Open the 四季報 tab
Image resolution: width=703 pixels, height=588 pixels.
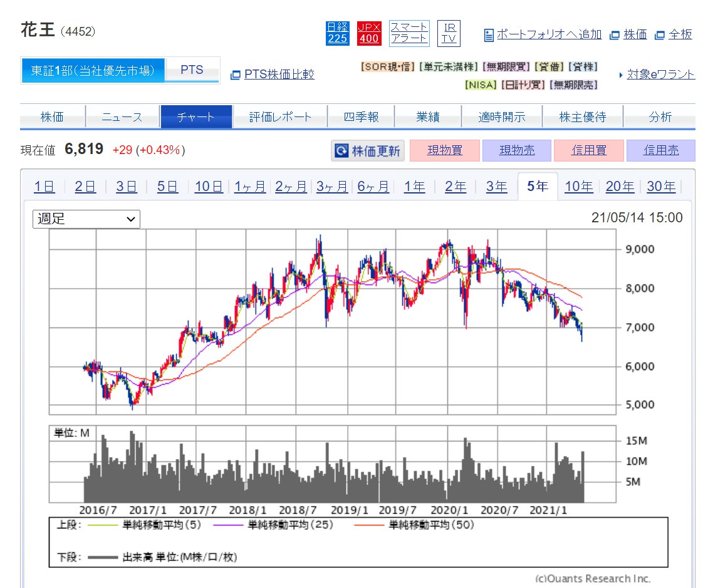click(x=361, y=117)
